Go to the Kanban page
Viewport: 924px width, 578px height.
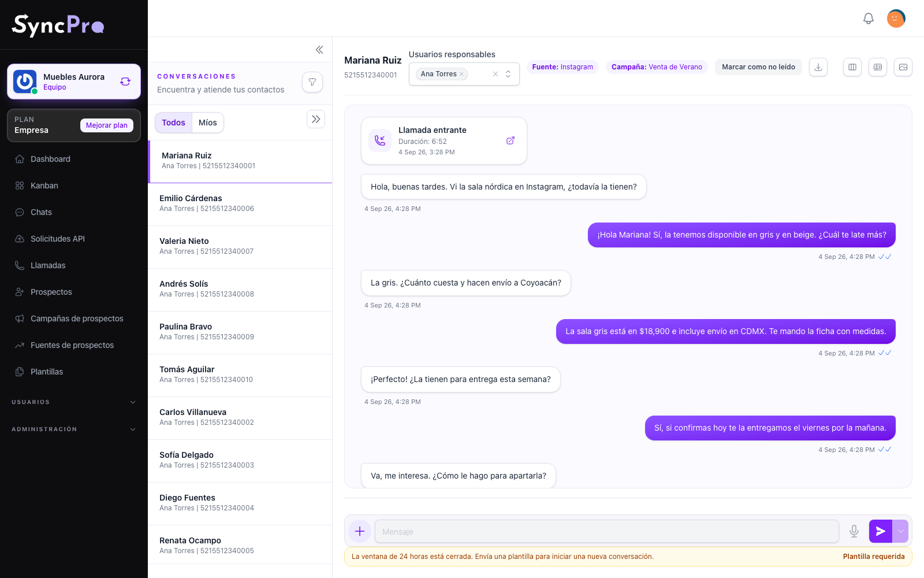74,186
